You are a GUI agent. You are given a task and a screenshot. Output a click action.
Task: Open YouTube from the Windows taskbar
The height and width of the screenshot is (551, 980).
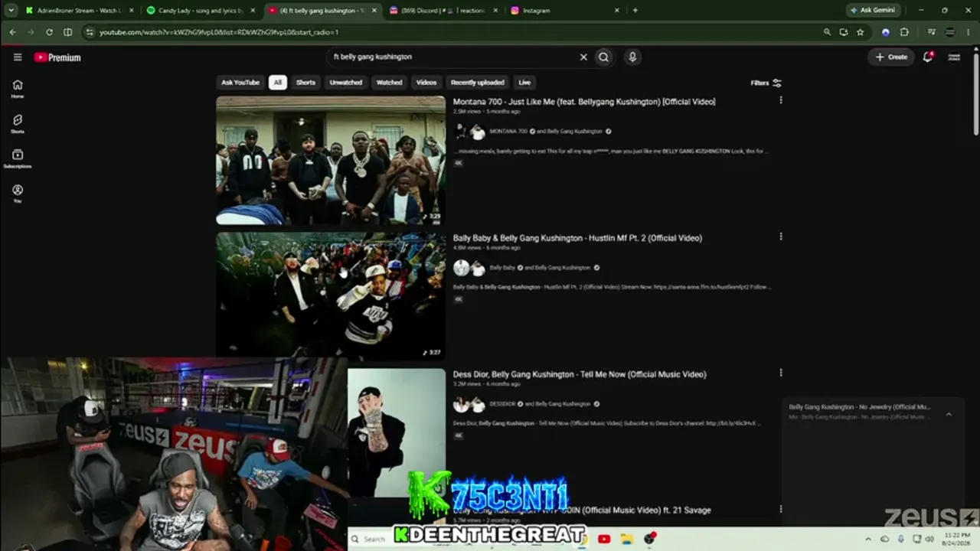(x=604, y=539)
